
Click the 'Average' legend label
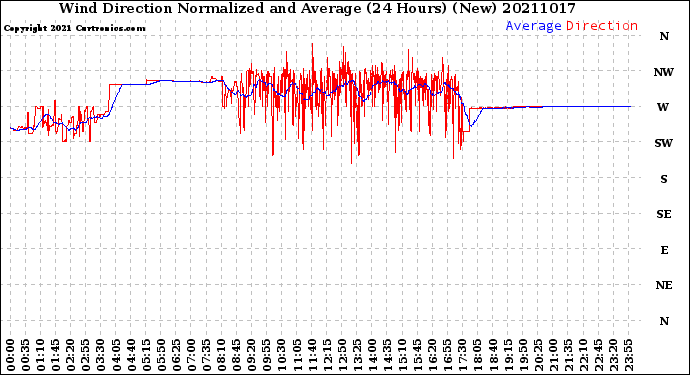click(533, 26)
